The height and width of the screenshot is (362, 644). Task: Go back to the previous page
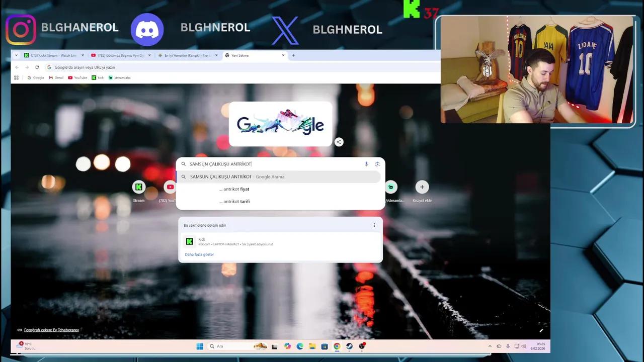point(17,67)
